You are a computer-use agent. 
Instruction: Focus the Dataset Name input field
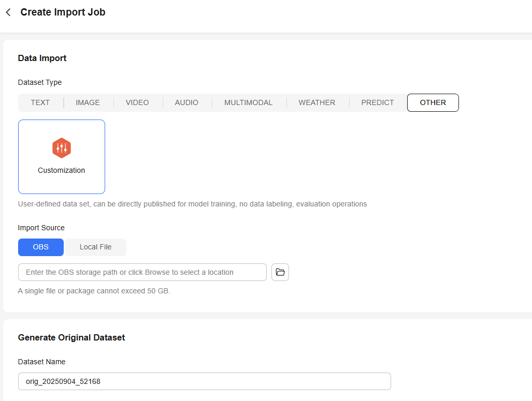click(204, 381)
